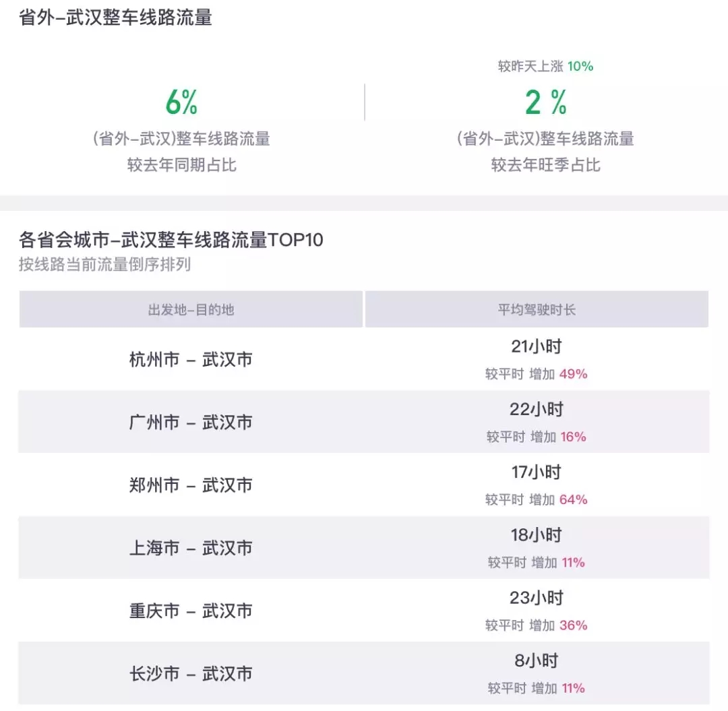Select the green 6% year-over-year figure
The height and width of the screenshot is (711, 728).
point(181,102)
